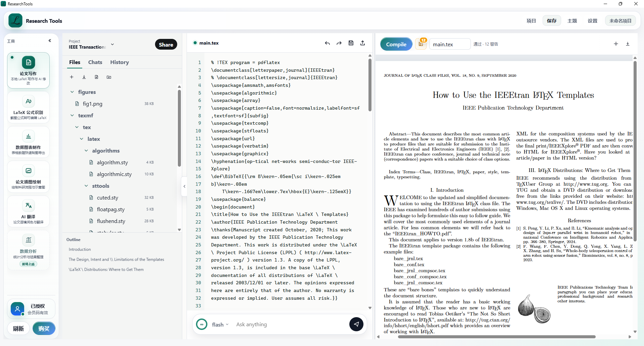The height and width of the screenshot is (346, 644).
Task: Click the 保存 save button
Action: 552,21
